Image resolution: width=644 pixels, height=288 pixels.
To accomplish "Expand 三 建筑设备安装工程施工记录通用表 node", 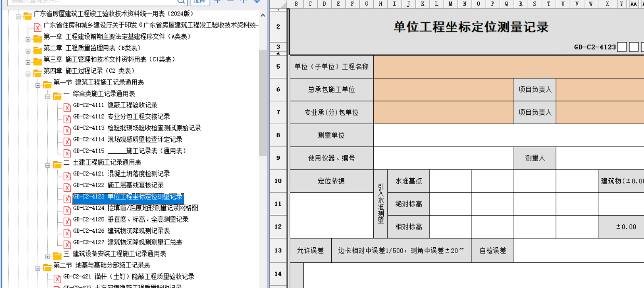I will click(48, 257).
